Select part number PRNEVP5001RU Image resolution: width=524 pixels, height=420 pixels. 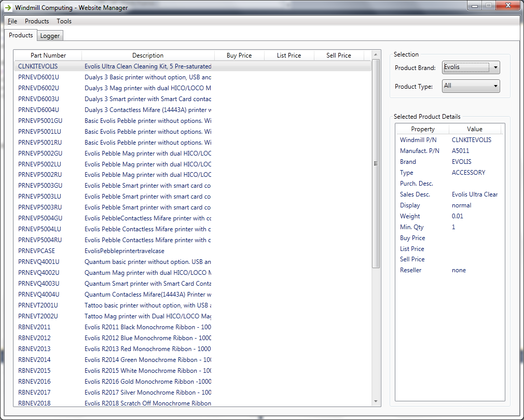(40, 143)
